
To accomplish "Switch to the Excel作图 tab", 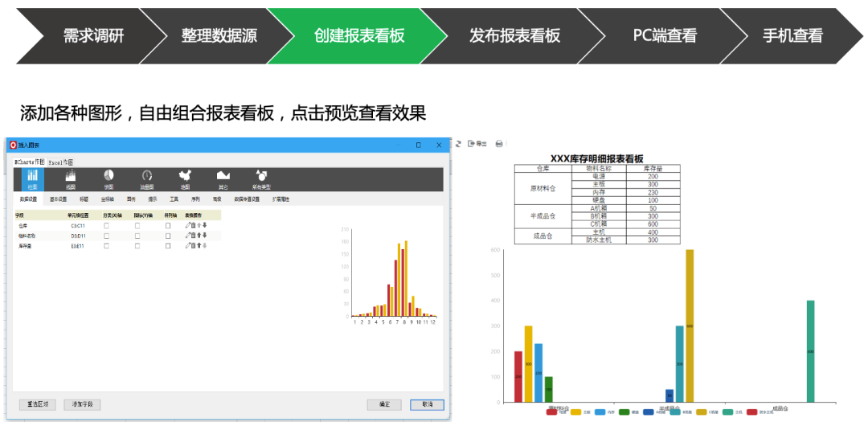I will pyautogui.click(x=61, y=163).
